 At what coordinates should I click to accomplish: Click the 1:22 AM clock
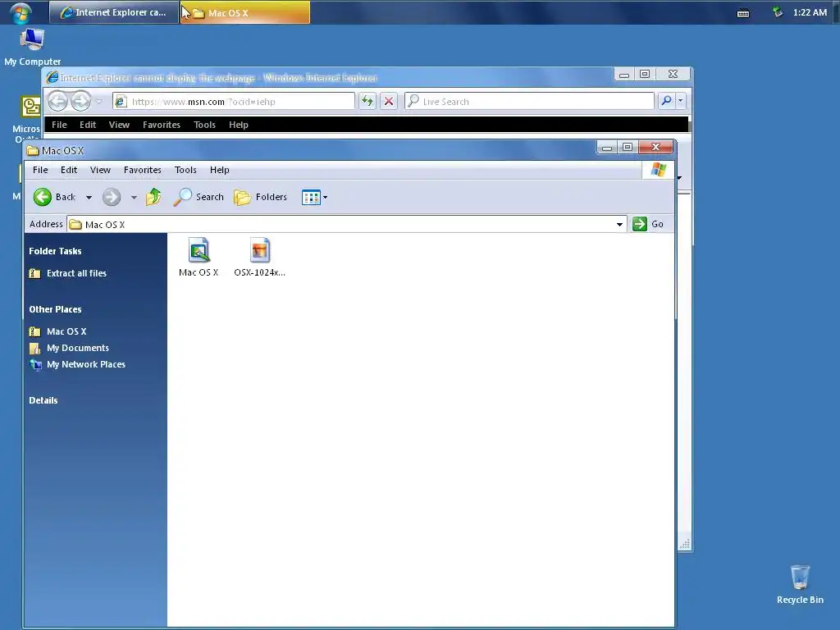[x=810, y=12]
